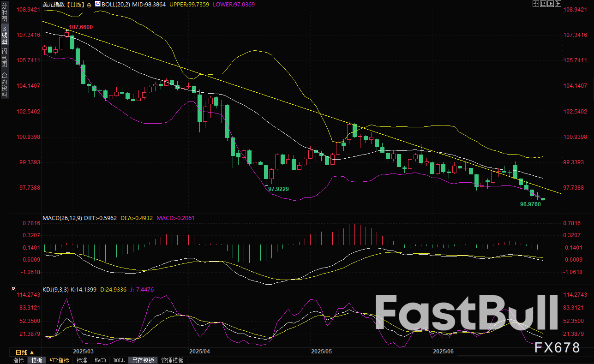Click the BOLL indicator chart icon
594x364 pixels.
pos(97,4)
